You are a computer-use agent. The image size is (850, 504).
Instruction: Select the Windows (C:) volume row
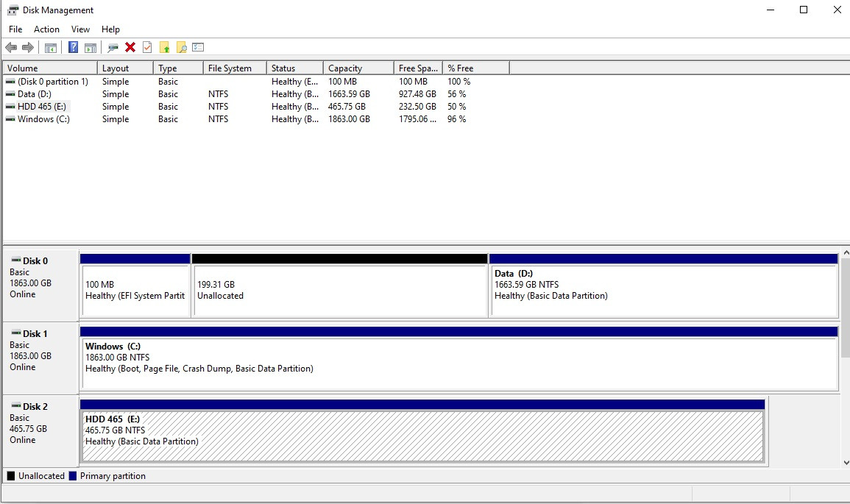coord(256,119)
